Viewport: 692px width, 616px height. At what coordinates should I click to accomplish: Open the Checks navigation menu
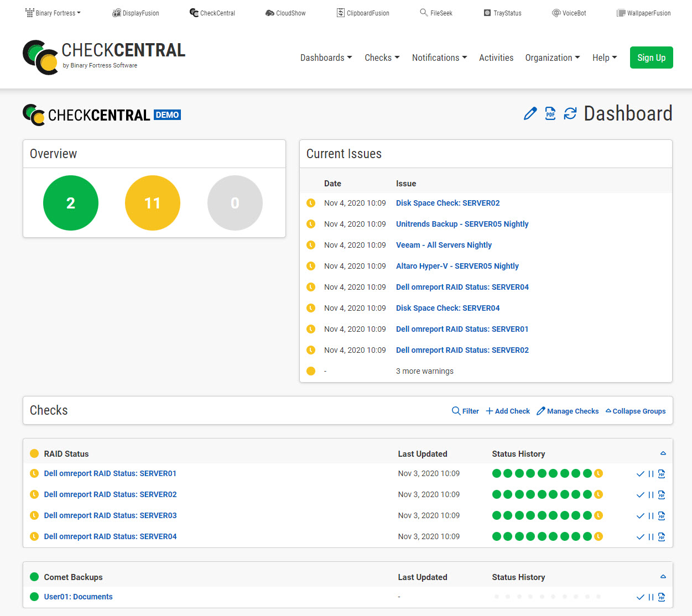382,58
